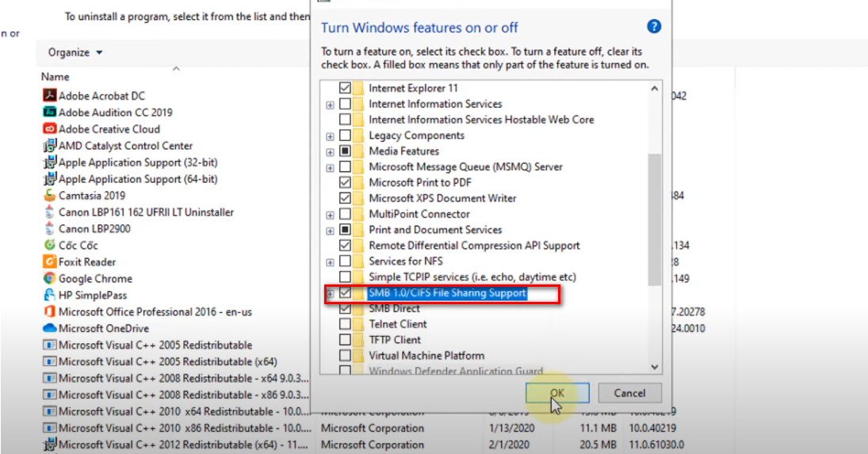Click the HP SimplePass icon
Viewport: 868px width, 454px height.
click(50, 295)
